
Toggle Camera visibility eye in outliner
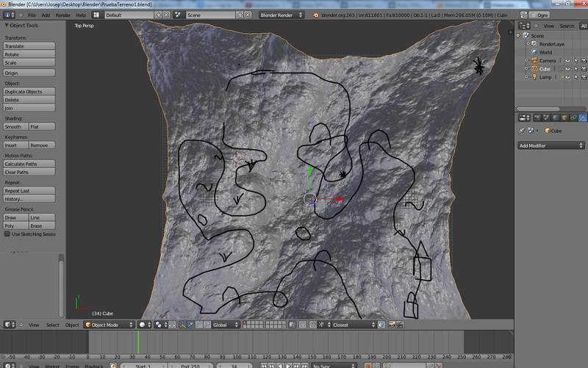coord(567,60)
